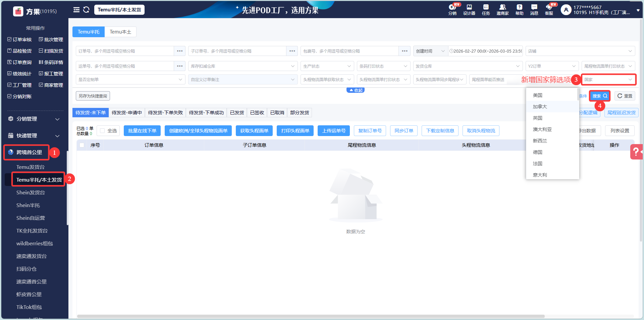
Task: Select the 待发货-申请中 status tab
Action: 127,113
